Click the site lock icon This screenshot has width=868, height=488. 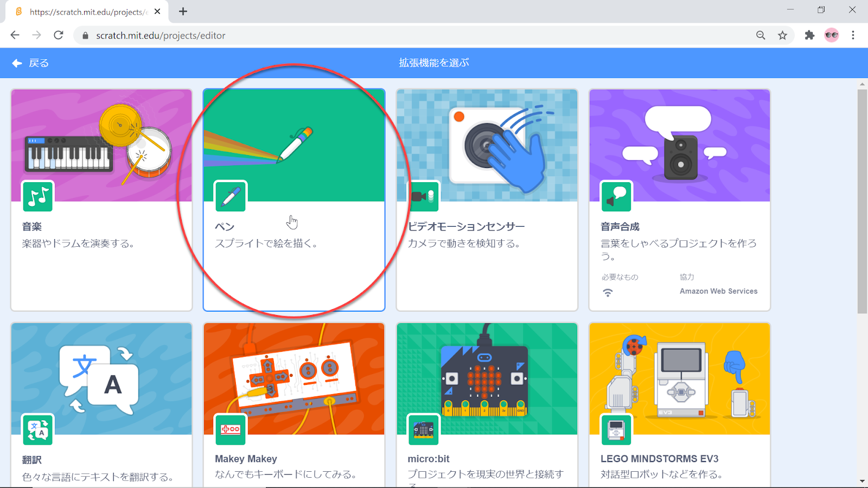pos(85,35)
